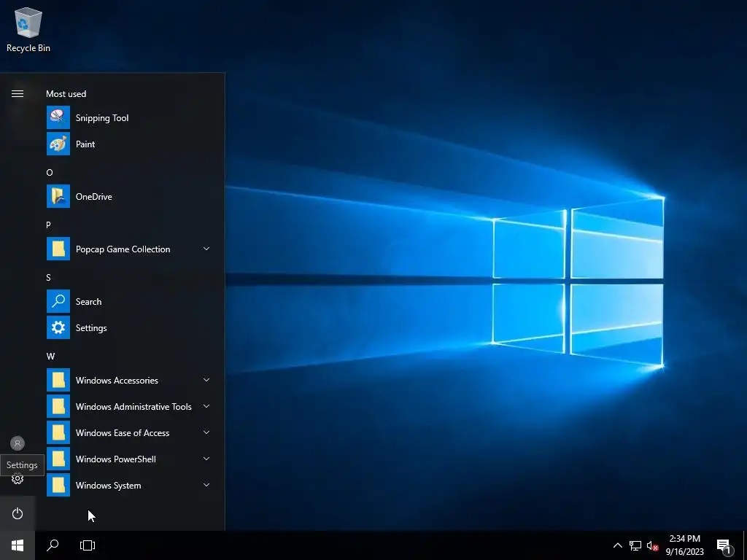Open Task View on the taskbar
The width and height of the screenshot is (747, 560).
[88, 545]
